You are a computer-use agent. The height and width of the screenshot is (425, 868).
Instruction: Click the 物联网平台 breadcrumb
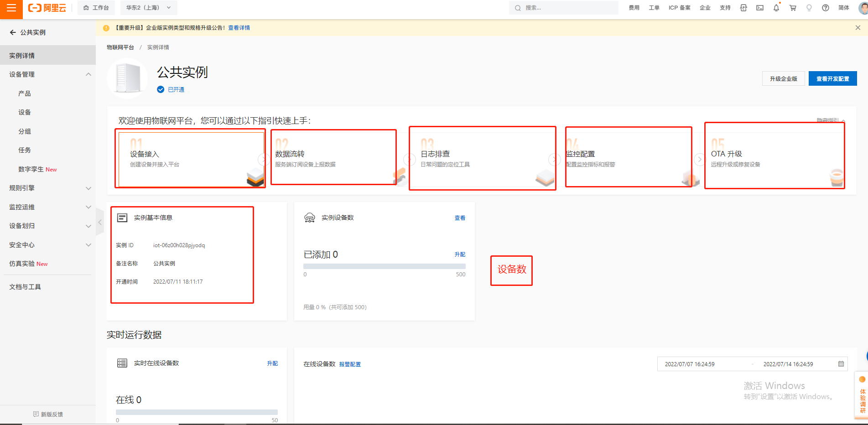pos(120,47)
